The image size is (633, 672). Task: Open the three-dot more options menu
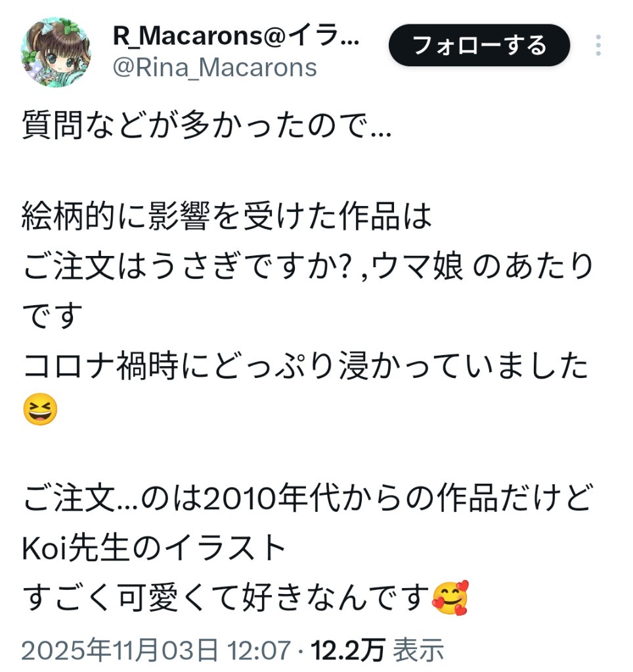(x=598, y=45)
